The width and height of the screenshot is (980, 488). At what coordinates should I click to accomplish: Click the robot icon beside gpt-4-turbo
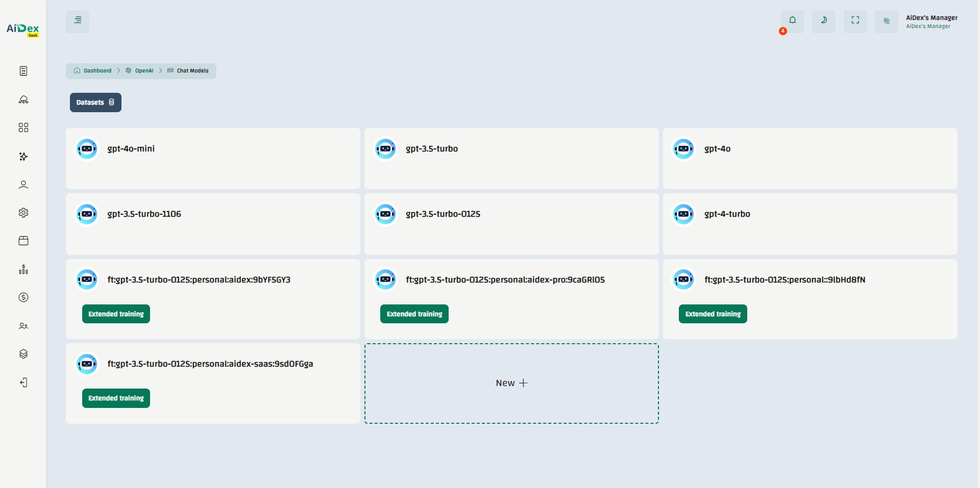click(683, 214)
